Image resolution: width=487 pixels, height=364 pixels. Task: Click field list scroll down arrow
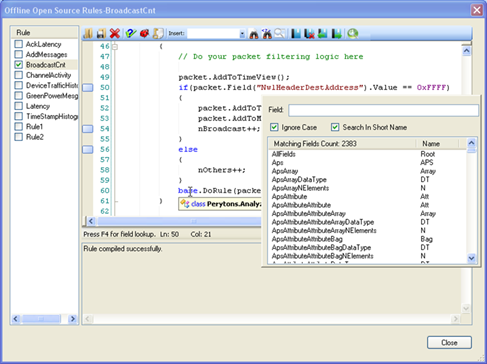[471, 258]
